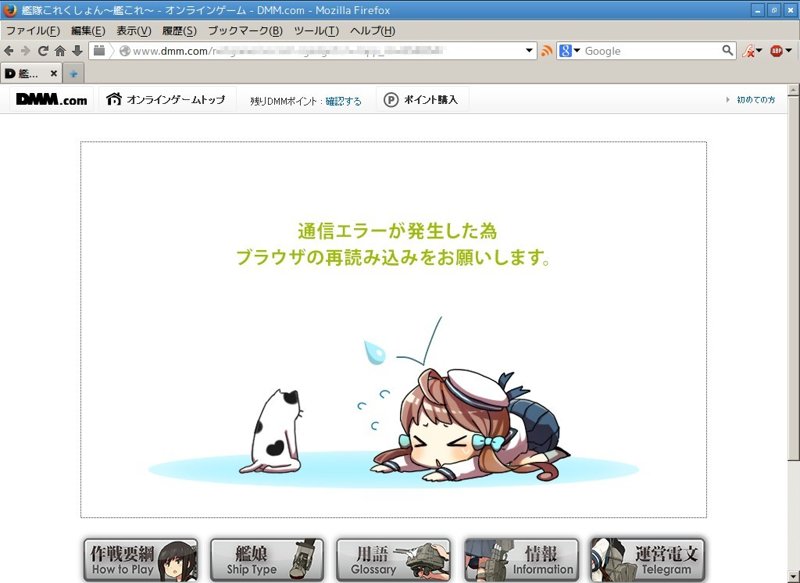The width and height of the screenshot is (800, 583).
Task: Go to オンラインゲームトップ
Action: 176,99
